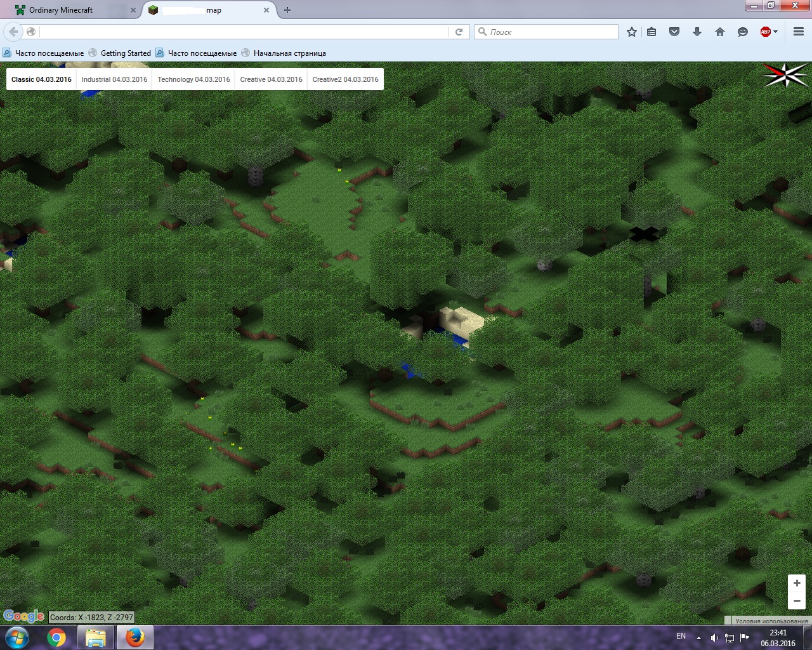Open the Условия использования link
Viewport: 812px width, 650px height.
click(771, 621)
